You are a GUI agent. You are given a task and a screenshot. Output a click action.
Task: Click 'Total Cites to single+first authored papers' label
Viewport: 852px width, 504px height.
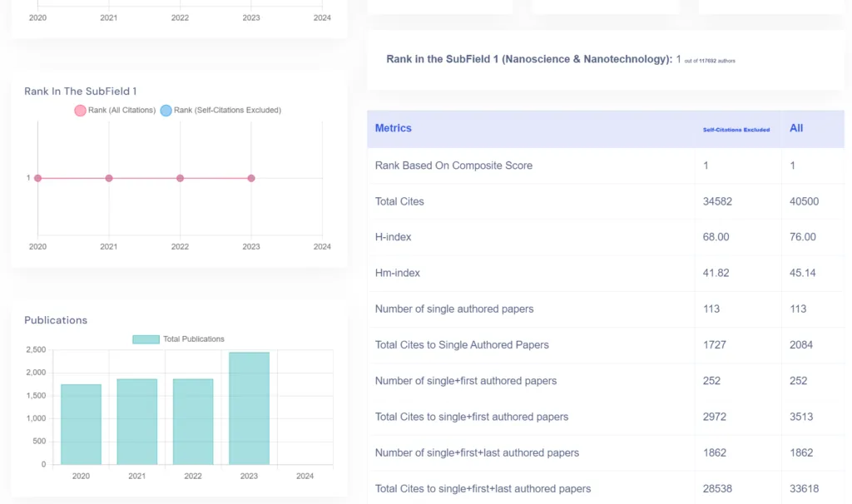[472, 417]
